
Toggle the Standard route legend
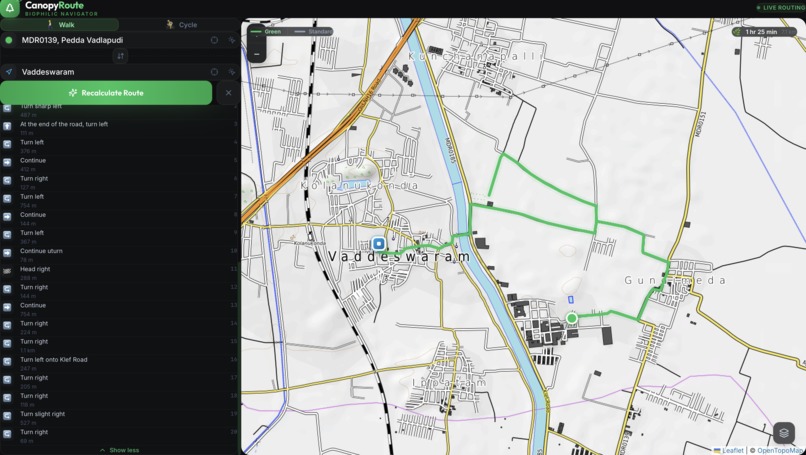314,31
